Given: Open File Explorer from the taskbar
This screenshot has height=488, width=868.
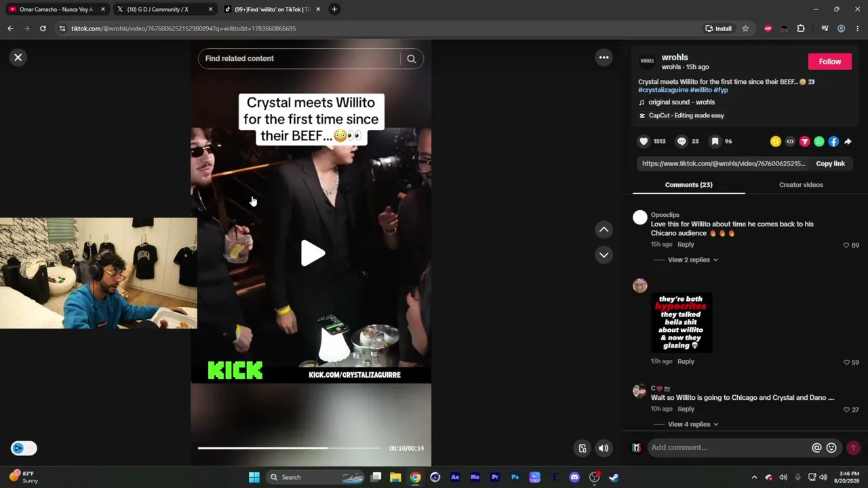Looking at the screenshot, I should (x=395, y=477).
